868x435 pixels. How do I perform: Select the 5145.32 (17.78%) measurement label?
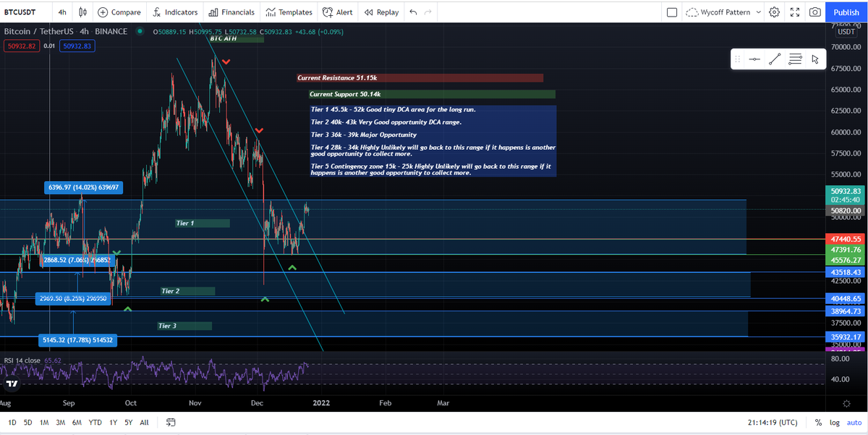click(77, 339)
